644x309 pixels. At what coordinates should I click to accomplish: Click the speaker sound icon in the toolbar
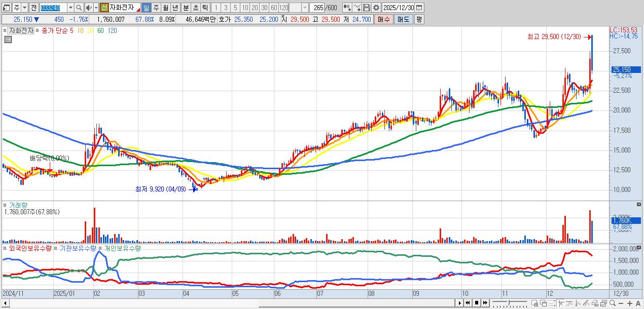[88, 8]
